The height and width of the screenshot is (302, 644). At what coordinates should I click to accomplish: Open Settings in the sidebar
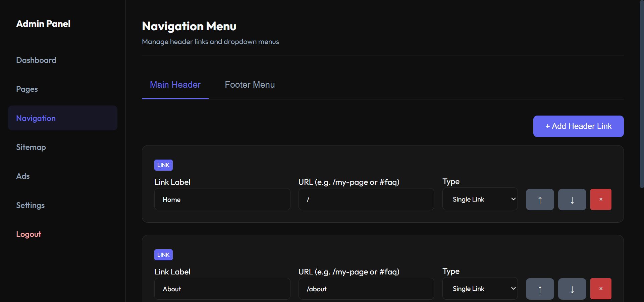click(31, 205)
